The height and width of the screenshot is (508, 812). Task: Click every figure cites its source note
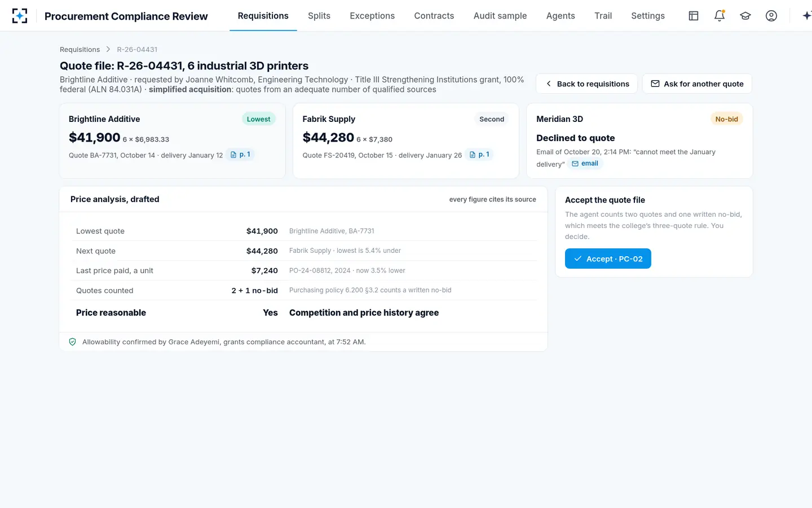[x=492, y=199]
